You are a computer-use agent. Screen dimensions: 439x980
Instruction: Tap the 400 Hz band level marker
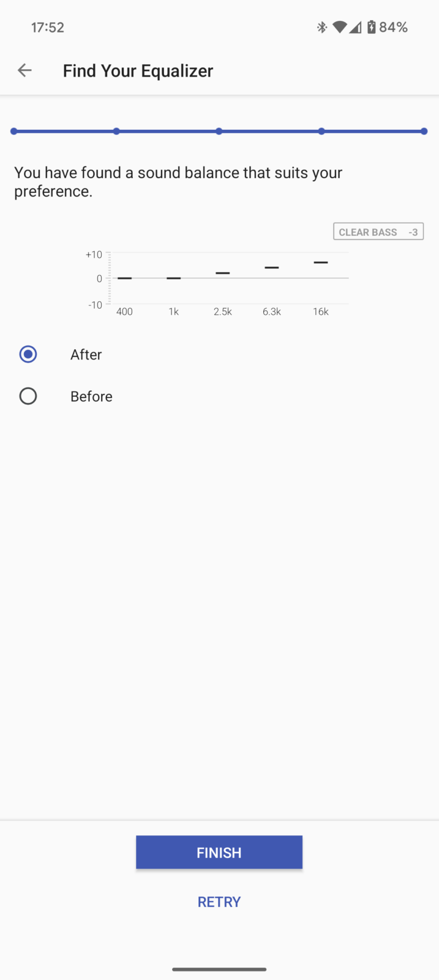click(x=124, y=278)
